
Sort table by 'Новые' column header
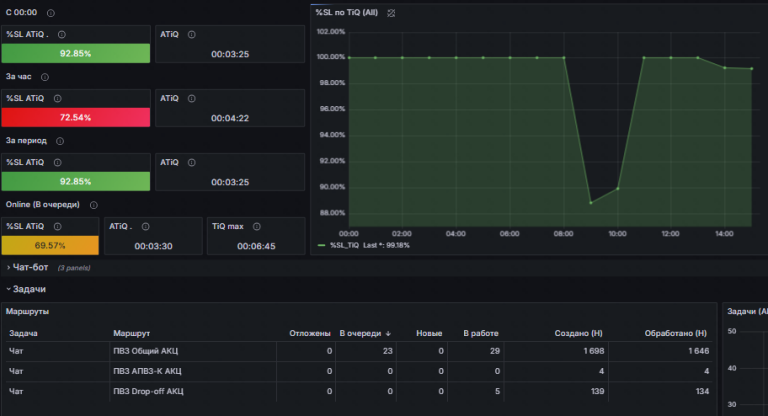[x=429, y=333]
